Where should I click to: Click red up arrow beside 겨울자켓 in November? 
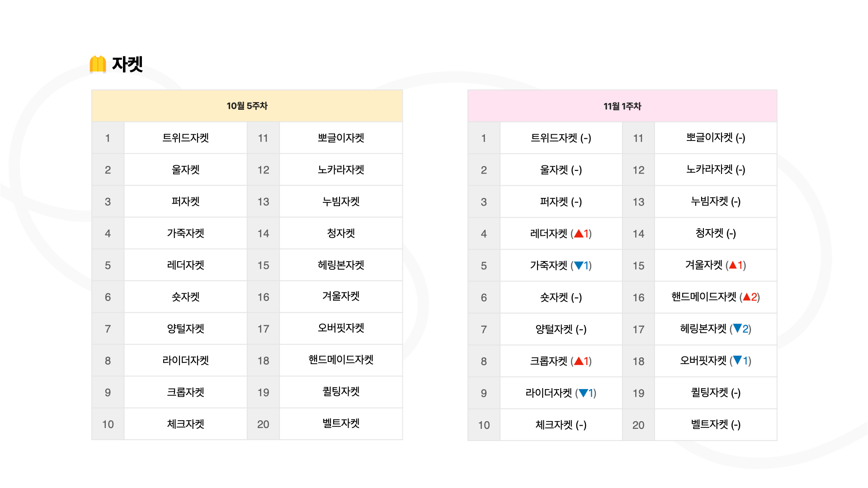click(733, 265)
